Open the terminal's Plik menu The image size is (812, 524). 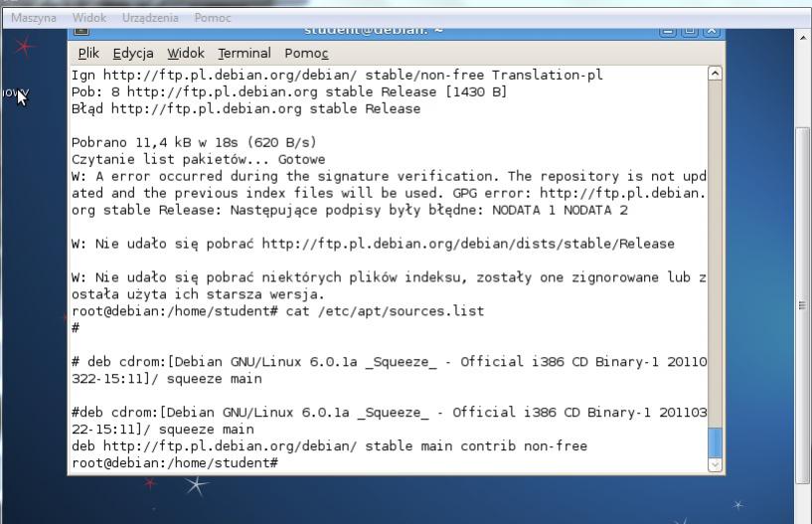coord(87,53)
